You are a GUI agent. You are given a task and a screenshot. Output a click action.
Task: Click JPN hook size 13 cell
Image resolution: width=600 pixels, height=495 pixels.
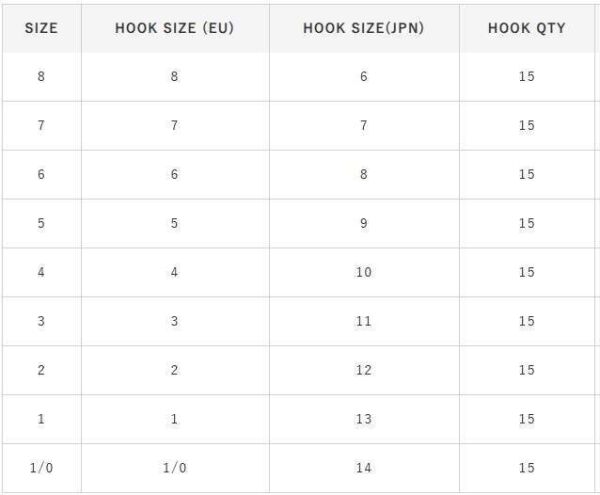pyautogui.click(x=364, y=419)
